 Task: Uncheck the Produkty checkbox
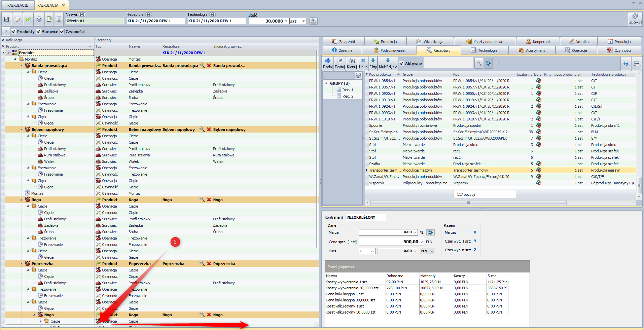[x=14, y=32]
